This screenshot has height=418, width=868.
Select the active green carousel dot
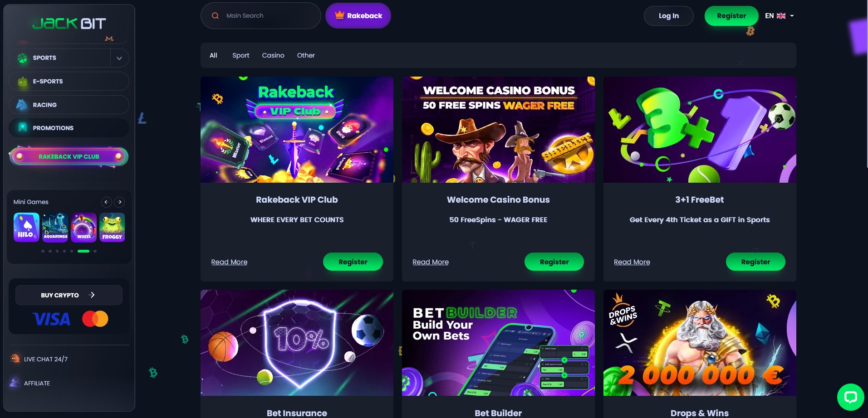click(x=83, y=251)
